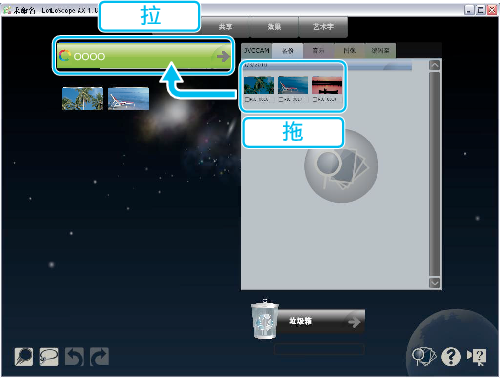Click the filled speech bubble icon
The image size is (500, 378).
[24, 356]
